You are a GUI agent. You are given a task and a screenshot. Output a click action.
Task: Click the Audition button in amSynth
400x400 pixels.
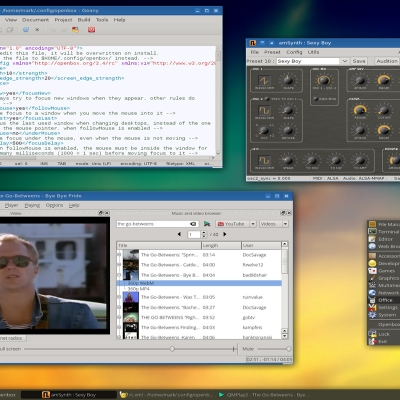387,61
